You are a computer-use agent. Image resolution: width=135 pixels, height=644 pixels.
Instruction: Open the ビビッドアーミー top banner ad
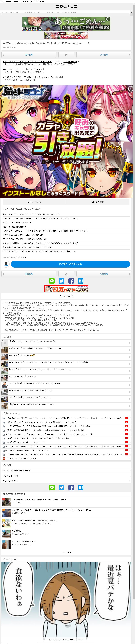[x=66, y=24]
